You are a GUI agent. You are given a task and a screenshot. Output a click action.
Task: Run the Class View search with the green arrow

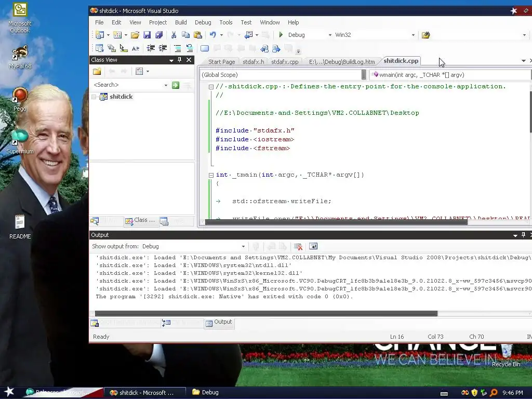tap(176, 85)
